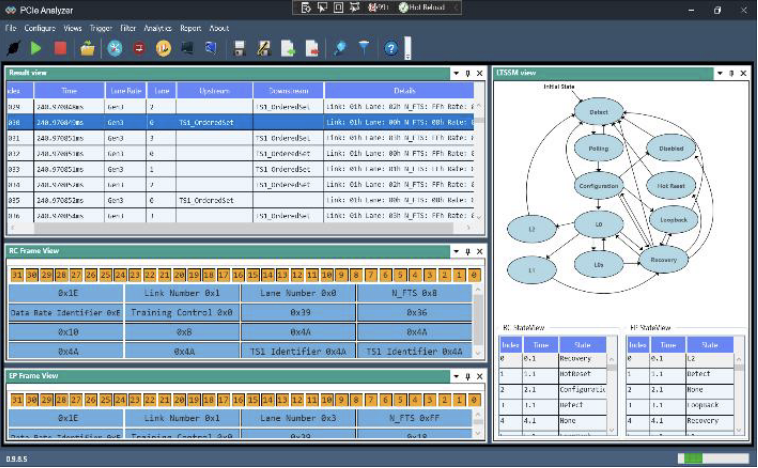Open help with the blue question mark icon
Screen dimensions: 758x468
pyautogui.click(x=391, y=48)
